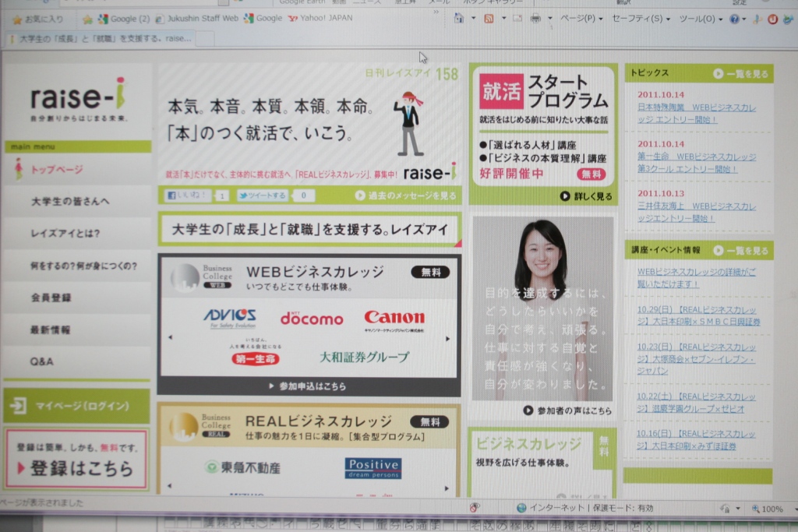Click the Read Mail envelope icon
The image size is (798, 532).
(517, 19)
